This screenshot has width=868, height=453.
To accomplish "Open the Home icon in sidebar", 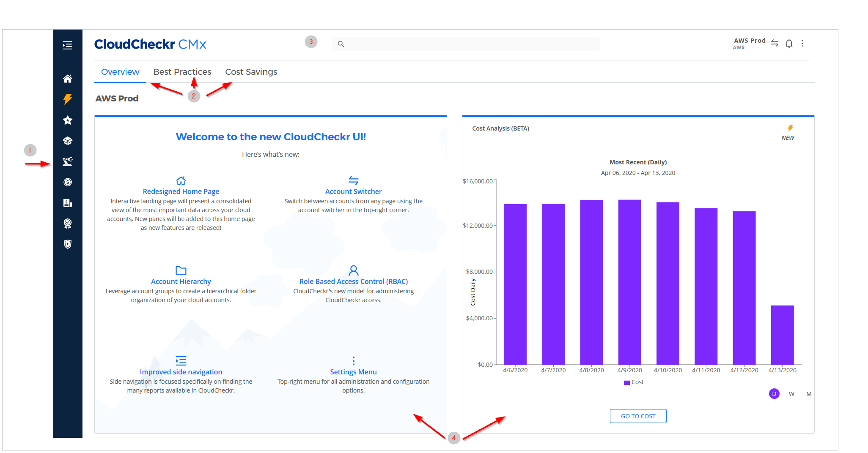I will pyautogui.click(x=67, y=79).
